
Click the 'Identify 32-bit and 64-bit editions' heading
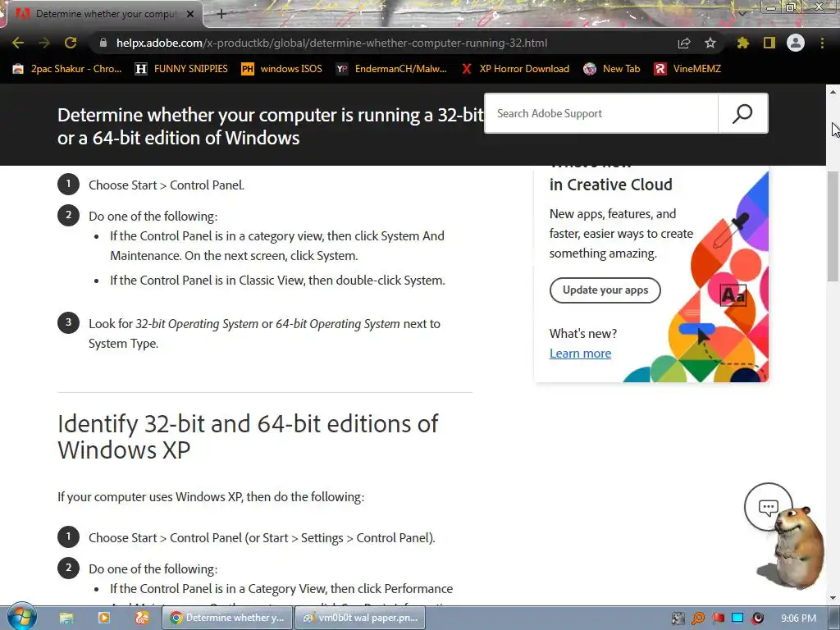[x=248, y=436]
